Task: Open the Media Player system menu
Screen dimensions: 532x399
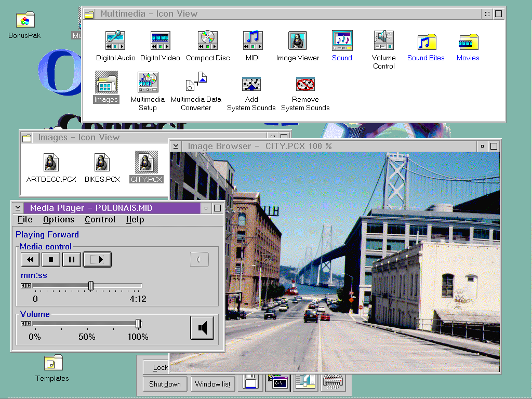Action: pos(18,208)
